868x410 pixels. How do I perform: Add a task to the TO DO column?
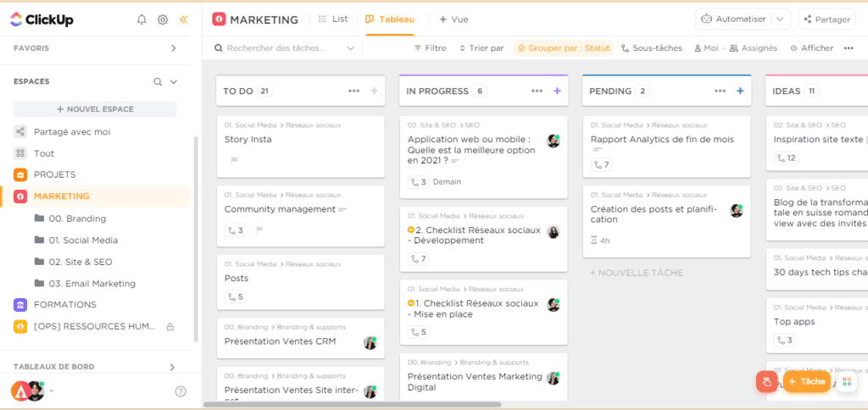pos(374,91)
